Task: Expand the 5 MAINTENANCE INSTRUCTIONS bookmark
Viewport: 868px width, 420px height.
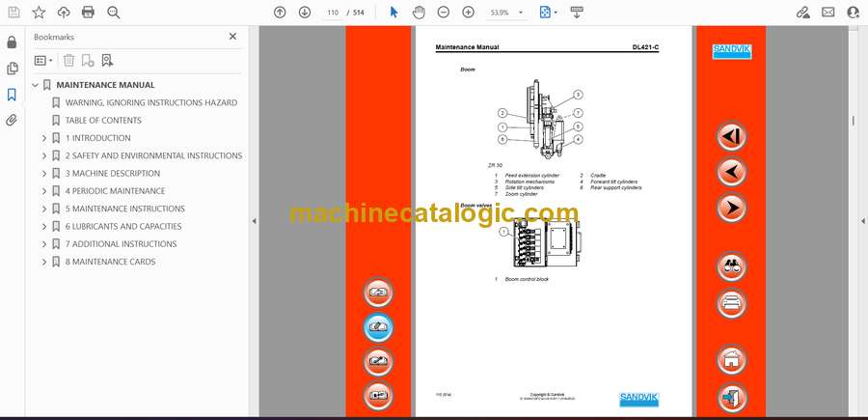Action: [44, 209]
